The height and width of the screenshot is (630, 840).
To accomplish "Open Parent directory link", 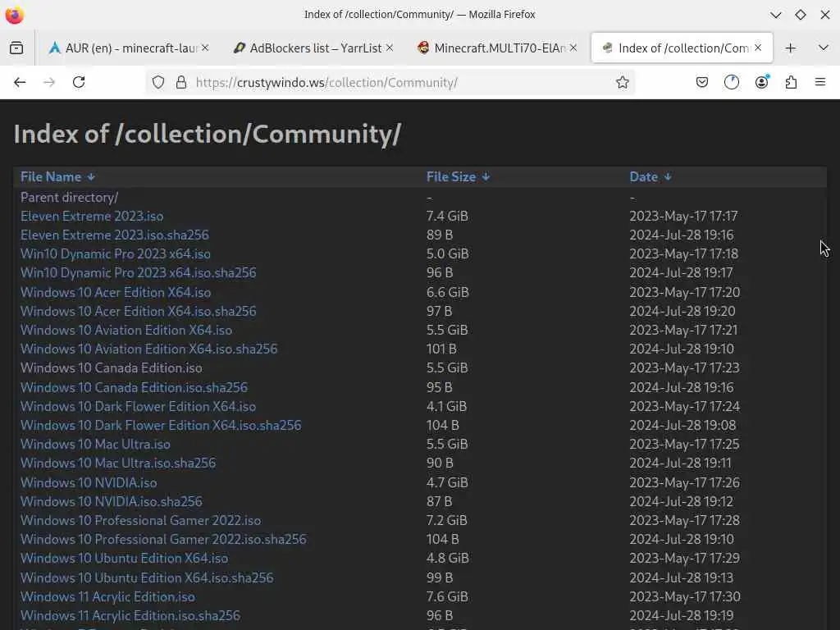I will pyautogui.click(x=69, y=197).
